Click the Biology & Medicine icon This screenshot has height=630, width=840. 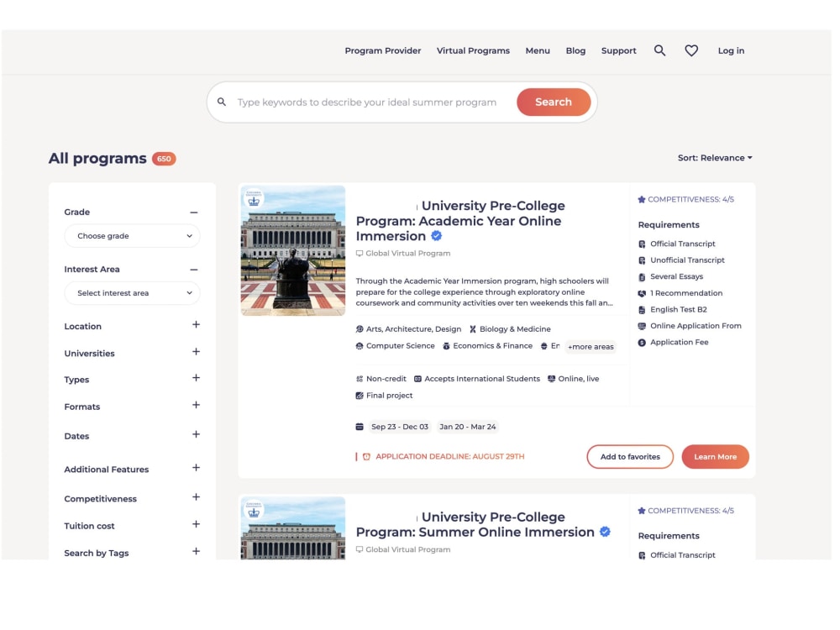pos(472,329)
